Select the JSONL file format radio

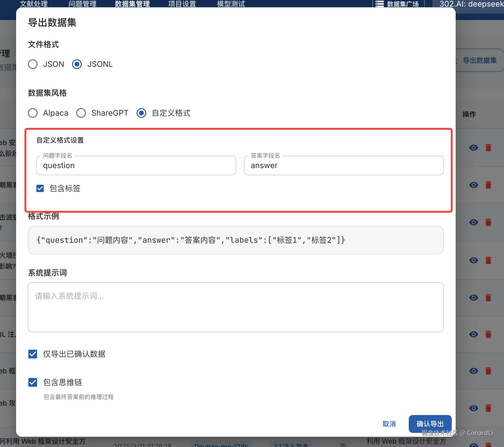click(x=77, y=64)
